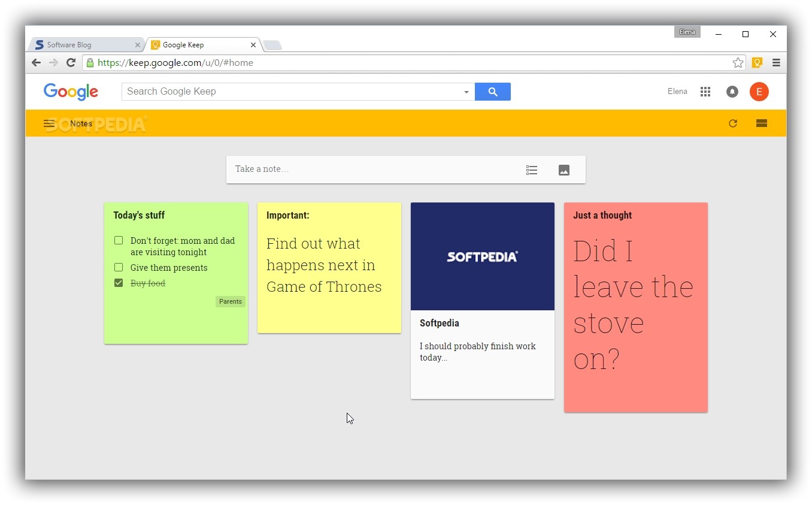Switch to list view using layout icon

click(x=761, y=123)
